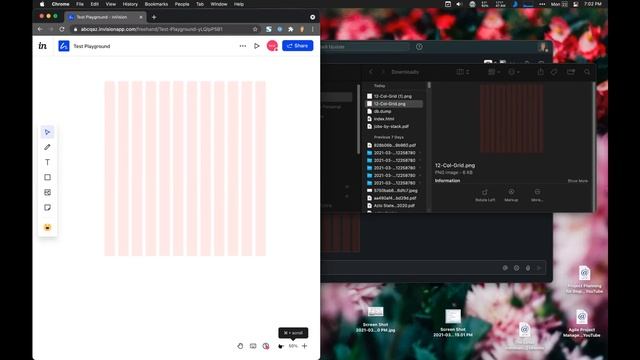Click the Finder share icon
Image resolution: width=640 pixels, height=360 pixels.
(540, 72)
